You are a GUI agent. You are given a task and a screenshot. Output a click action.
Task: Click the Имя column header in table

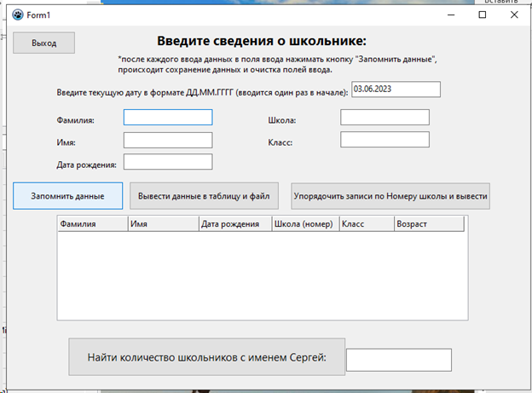click(163, 224)
